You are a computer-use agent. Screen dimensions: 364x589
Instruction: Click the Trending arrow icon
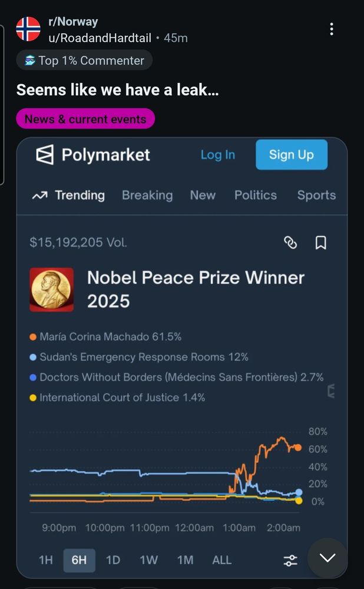pyautogui.click(x=40, y=196)
